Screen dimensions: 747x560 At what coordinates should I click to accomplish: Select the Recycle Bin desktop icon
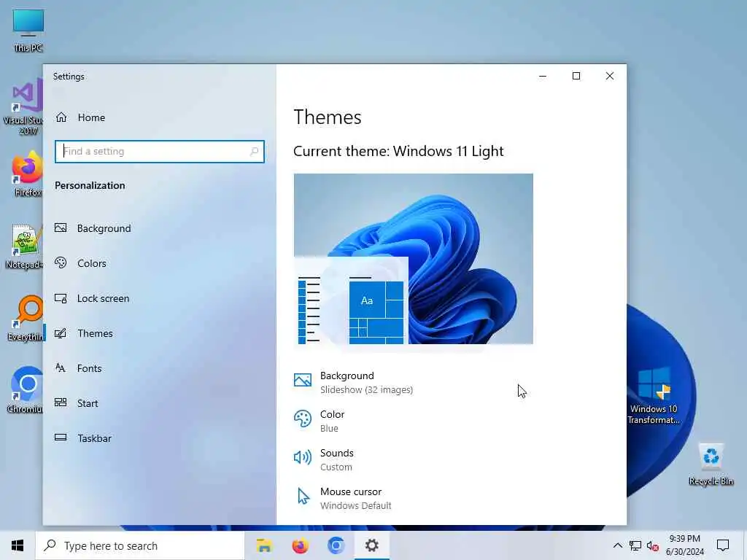coord(711,464)
